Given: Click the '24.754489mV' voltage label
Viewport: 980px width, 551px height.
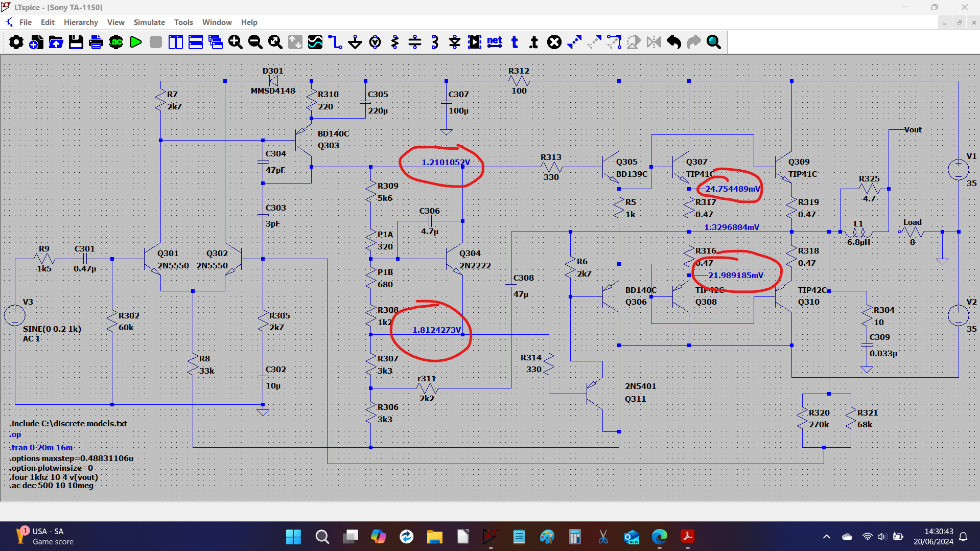Looking at the screenshot, I should tap(733, 189).
